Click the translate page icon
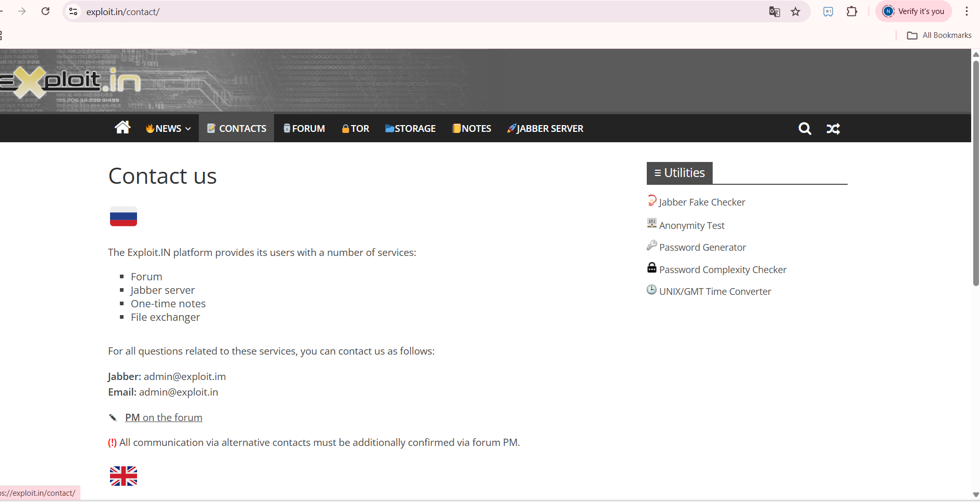Viewport: 980px width, 502px height. coord(774,11)
